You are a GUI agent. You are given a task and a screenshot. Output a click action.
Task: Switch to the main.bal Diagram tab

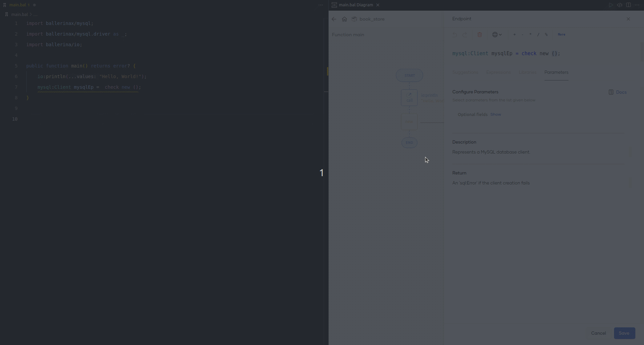(x=355, y=5)
